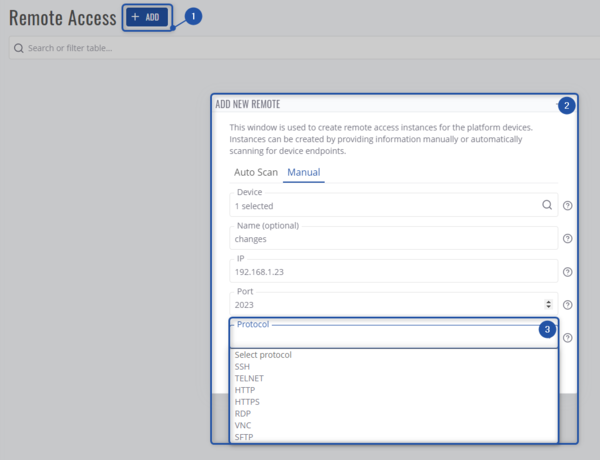Select the Manual tab
The image size is (600, 460).
coord(304,172)
